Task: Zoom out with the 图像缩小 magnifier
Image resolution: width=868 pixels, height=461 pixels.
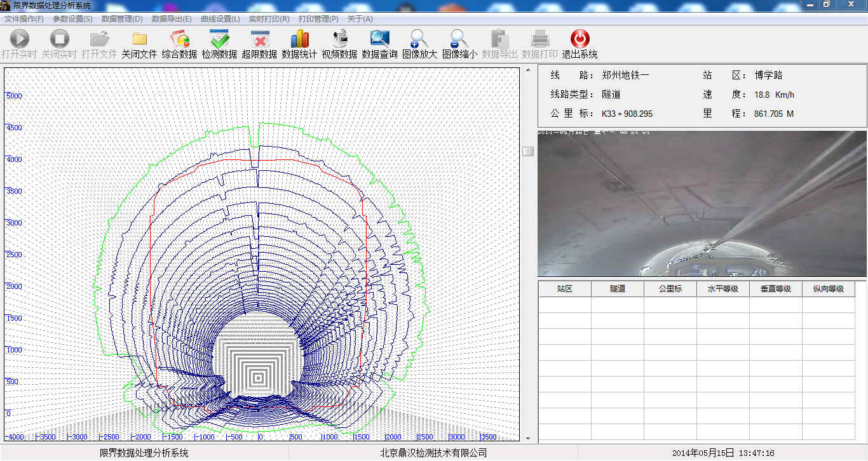Action: tap(459, 39)
